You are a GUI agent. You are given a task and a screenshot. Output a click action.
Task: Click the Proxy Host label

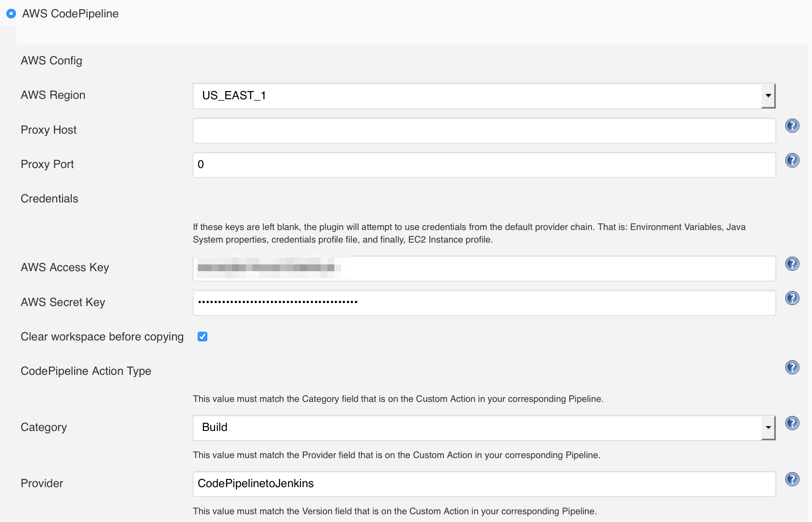coord(48,130)
